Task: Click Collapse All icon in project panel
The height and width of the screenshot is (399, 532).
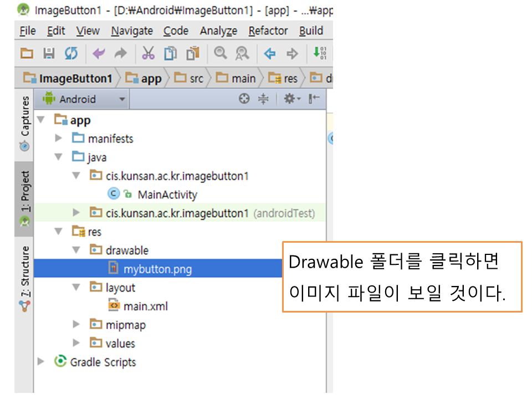Action: (x=263, y=99)
